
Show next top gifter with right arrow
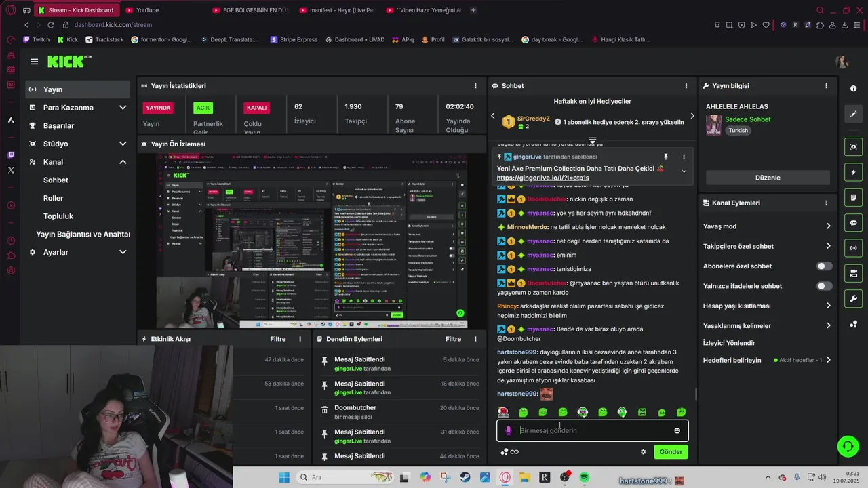[692, 116]
